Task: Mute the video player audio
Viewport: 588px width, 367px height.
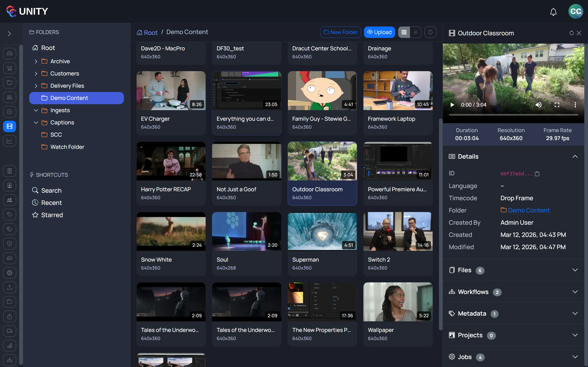Action: (x=538, y=105)
